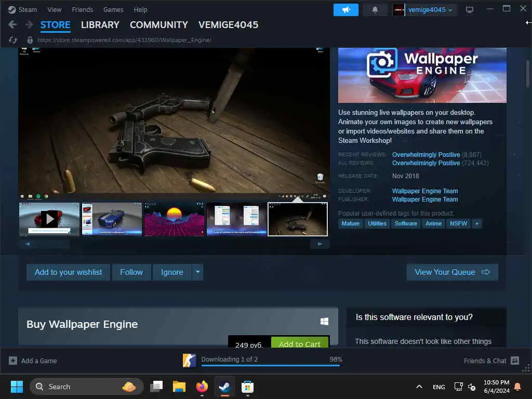Open the Steam menu
Viewport: 532px width, 399px height.
28,10
